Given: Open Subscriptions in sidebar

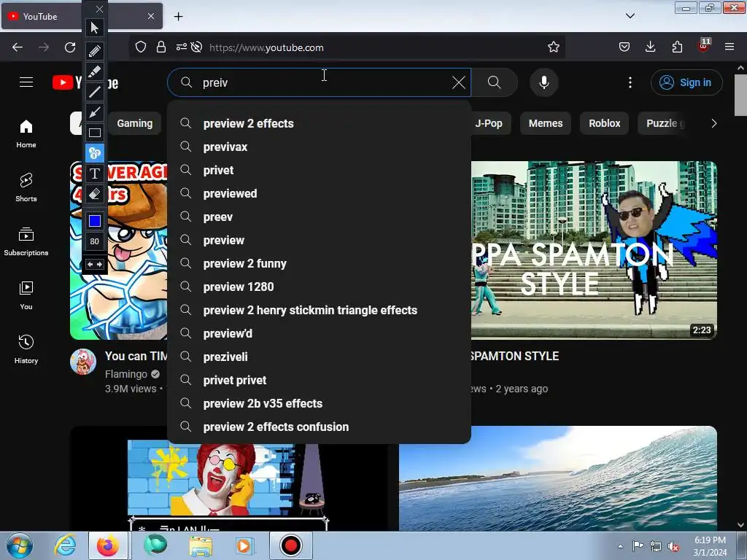Looking at the screenshot, I should (x=26, y=241).
